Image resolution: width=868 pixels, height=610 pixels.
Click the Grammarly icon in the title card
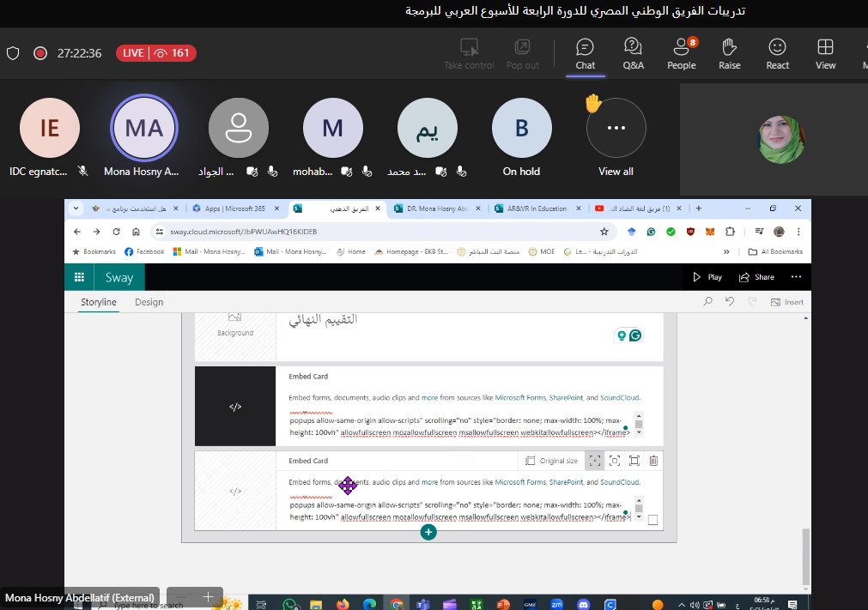(x=635, y=335)
